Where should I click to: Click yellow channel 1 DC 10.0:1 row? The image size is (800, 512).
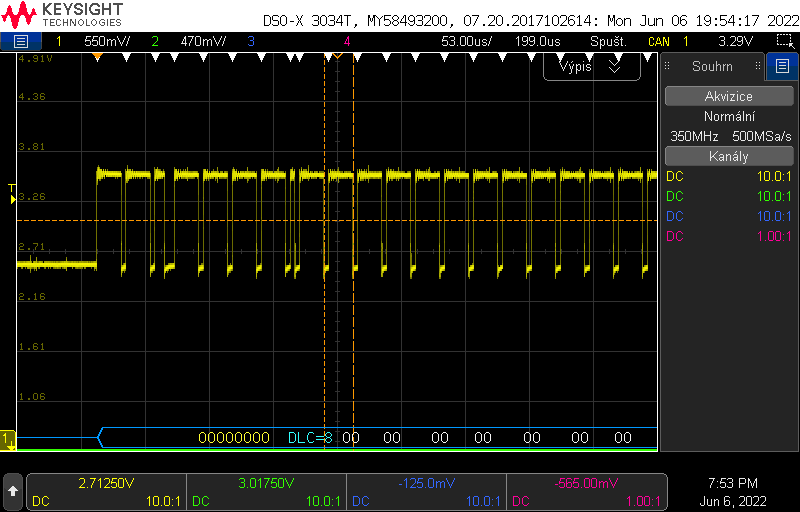click(729, 176)
